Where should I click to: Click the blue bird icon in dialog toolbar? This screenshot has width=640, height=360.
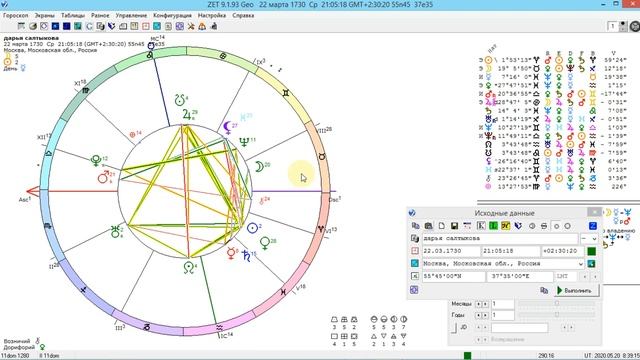pos(518,226)
